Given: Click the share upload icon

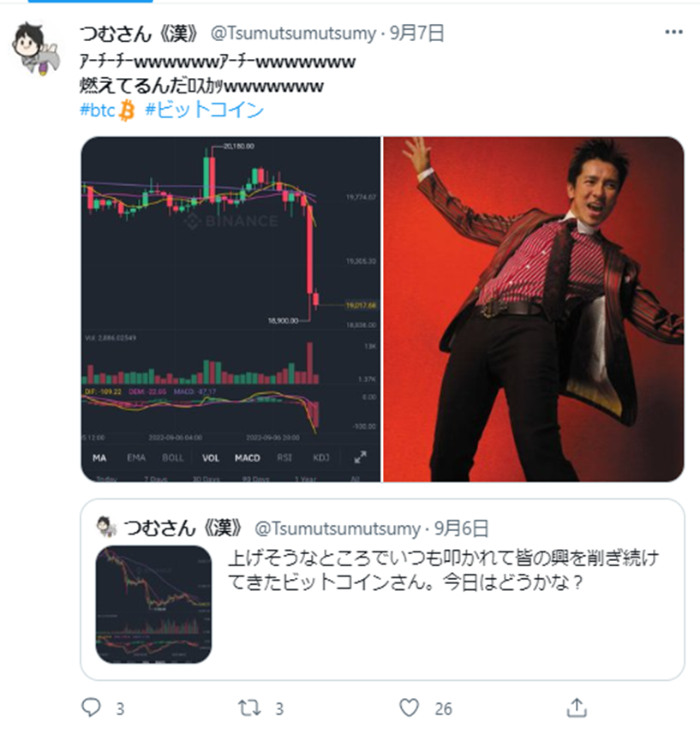Looking at the screenshot, I should (x=577, y=707).
